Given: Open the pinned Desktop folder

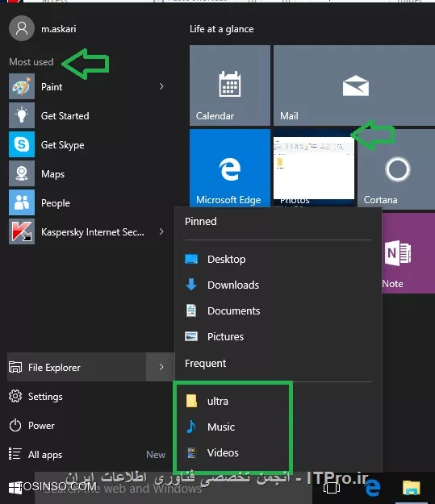Looking at the screenshot, I should pyautogui.click(x=278, y=259).
